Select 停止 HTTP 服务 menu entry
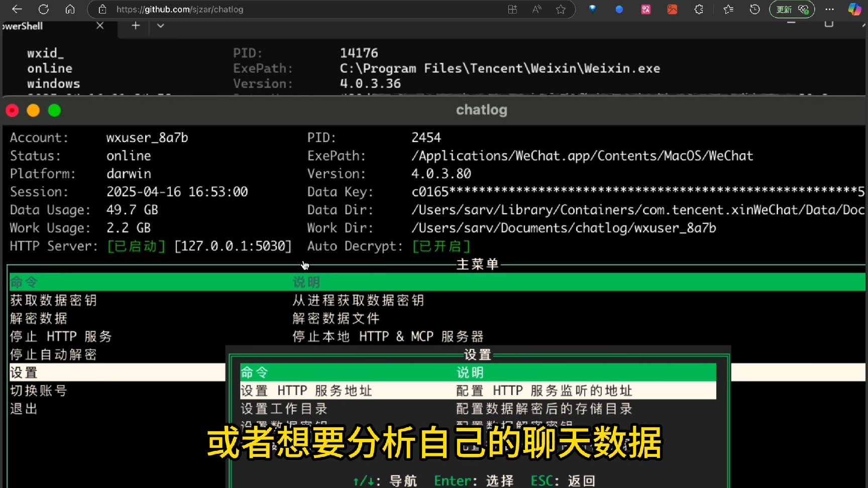Screen dimensions: 868x488 tap(61, 336)
